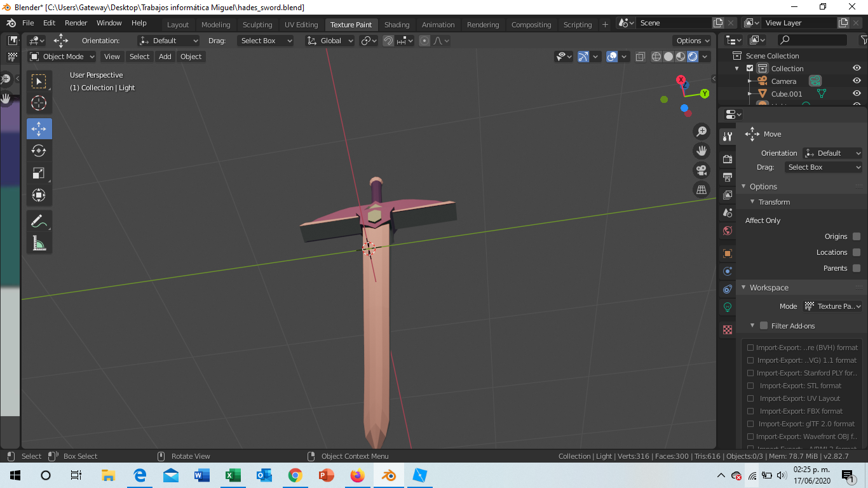This screenshot has width=868, height=488.
Task: Choose the Rotate tool
Action: tap(39, 151)
